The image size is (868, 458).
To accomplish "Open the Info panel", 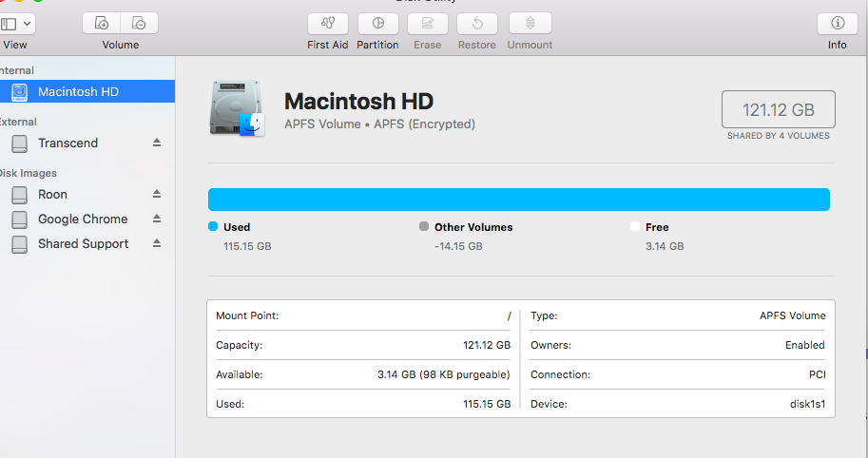I will [x=838, y=23].
